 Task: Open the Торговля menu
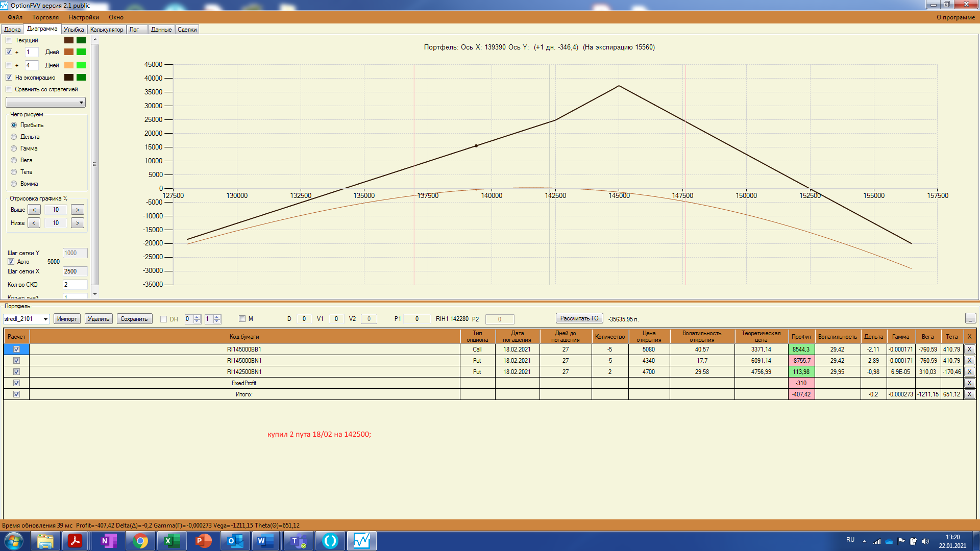click(x=45, y=17)
